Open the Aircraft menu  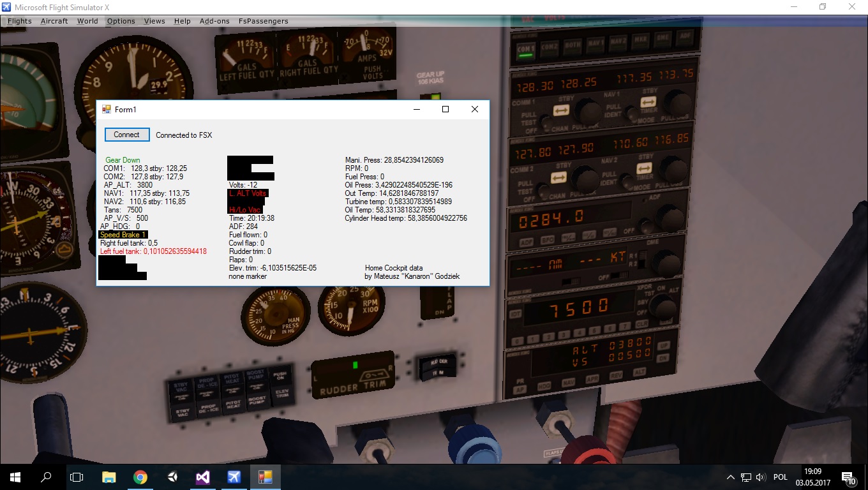pyautogui.click(x=54, y=21)
